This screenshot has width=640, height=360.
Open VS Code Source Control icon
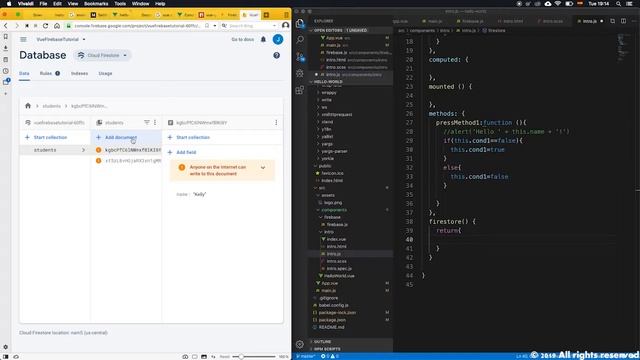[x=300, y=56]
